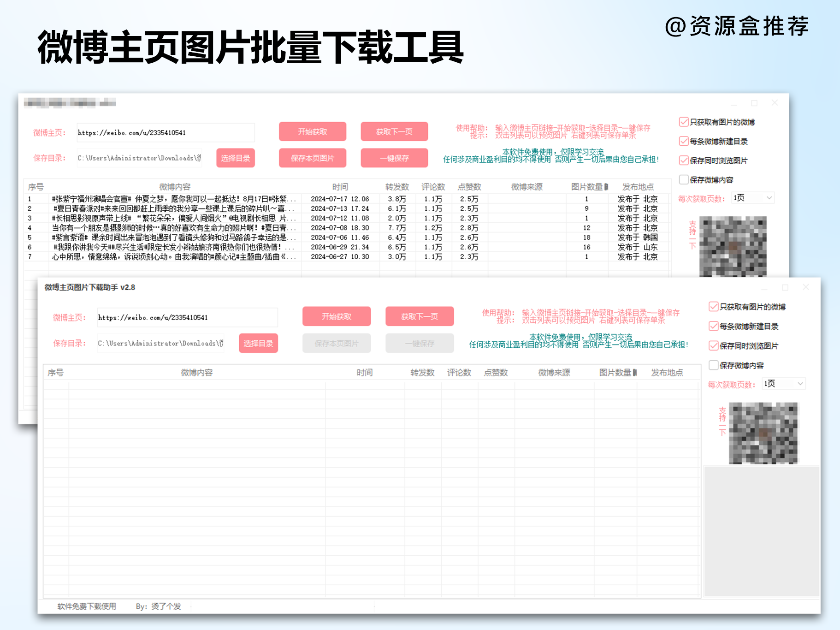The height and width of the screenshot is (630, 840).
Task: Click 微博主页图片下载助手 v2.8 title
Action: pyautogui.click(x=90, y=287)
